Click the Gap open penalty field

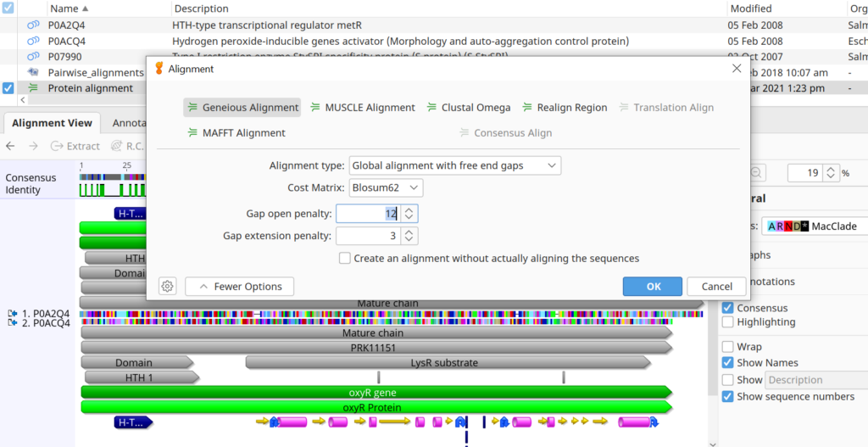367,214
